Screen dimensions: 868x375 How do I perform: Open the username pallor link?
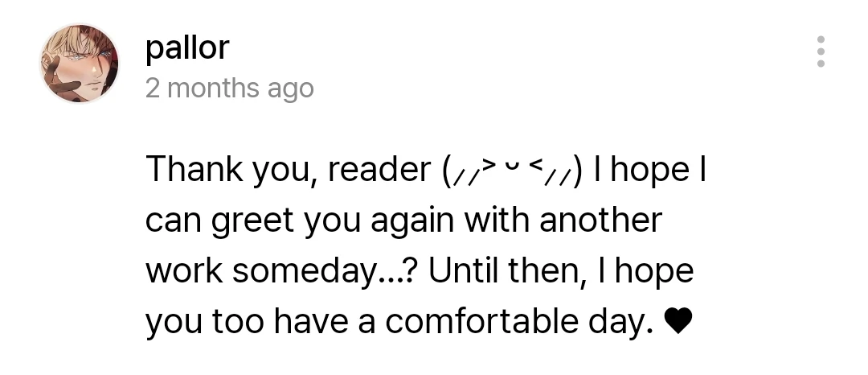[187, 48]
